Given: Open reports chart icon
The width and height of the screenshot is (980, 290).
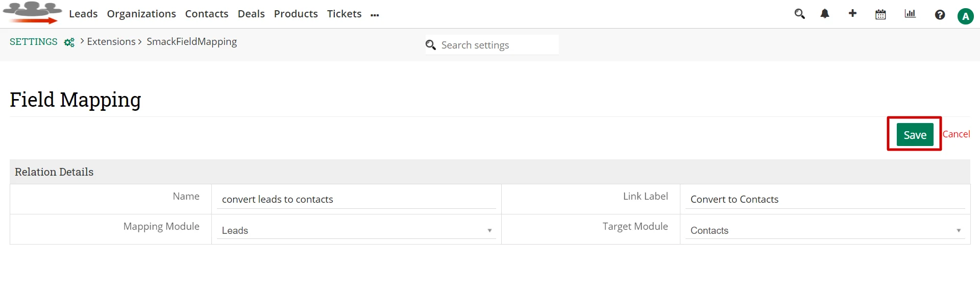Looking at the screenshot, I should [x=910, y=14].
